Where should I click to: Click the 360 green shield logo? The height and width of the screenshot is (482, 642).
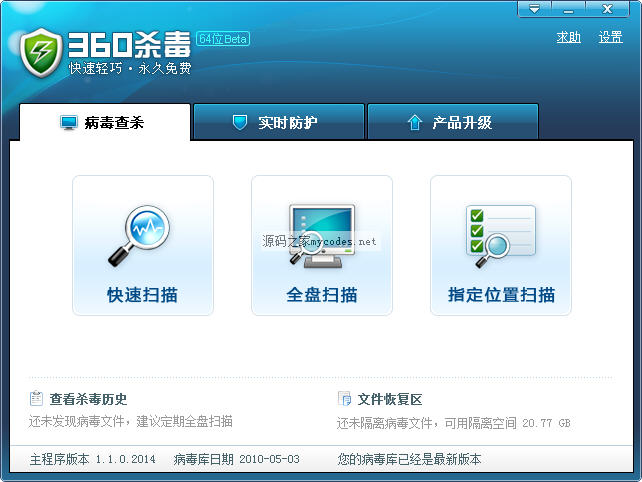click(x=41, y=53)
